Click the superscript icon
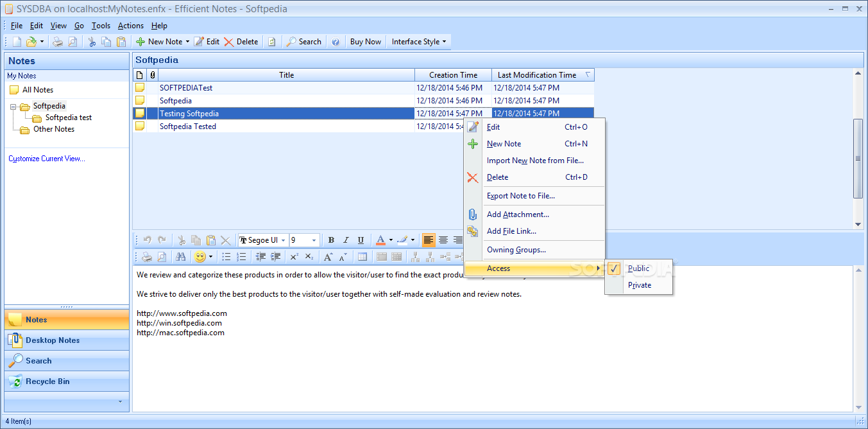Screen dimensions: 868x429 294,257
